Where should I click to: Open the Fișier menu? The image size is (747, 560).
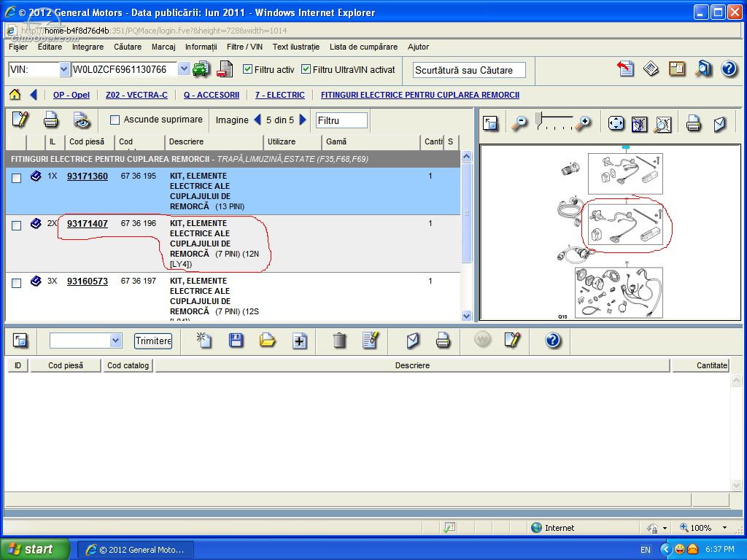click(x=18, y=47)
